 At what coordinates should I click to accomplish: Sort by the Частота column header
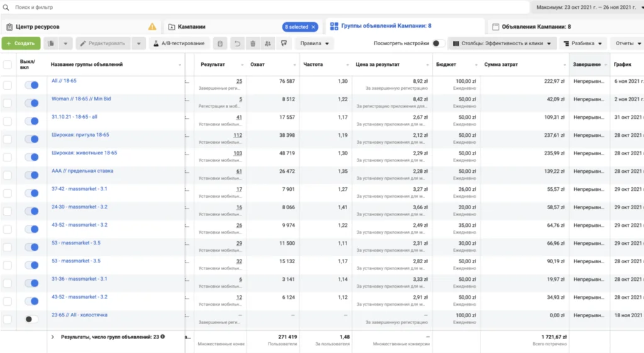point(313,64)
